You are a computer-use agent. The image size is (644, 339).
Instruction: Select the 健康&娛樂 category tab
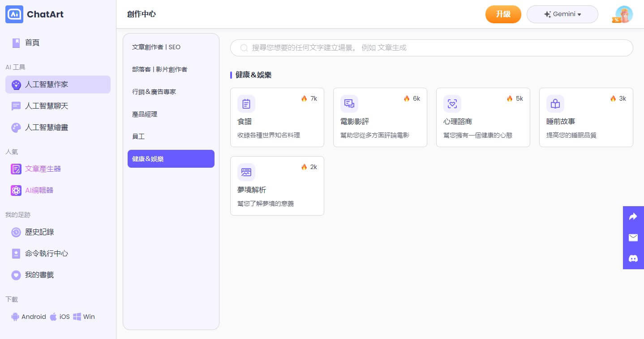171,159
